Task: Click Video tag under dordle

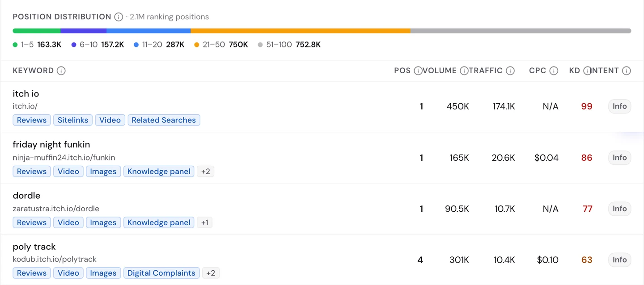Action: [68, 222]
